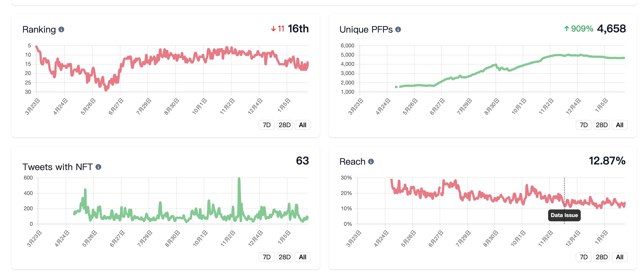
Task: Choose All on the Reach chart
Action: (620, 257)
